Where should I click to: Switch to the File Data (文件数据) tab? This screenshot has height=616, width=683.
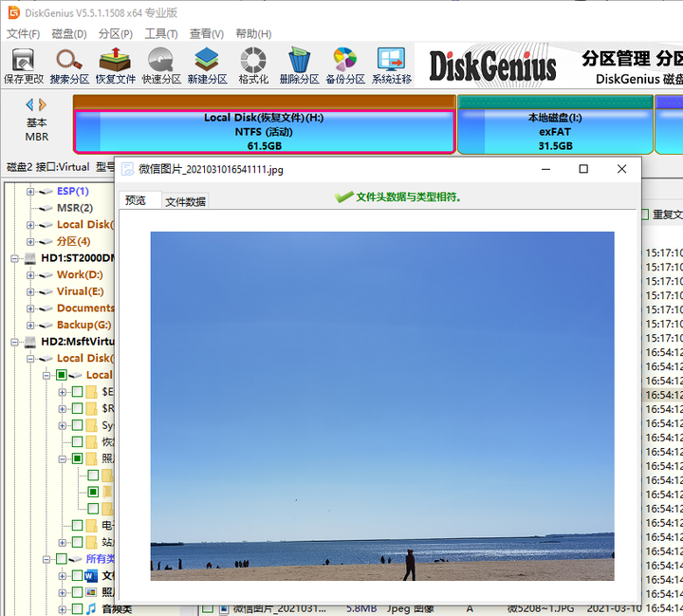(185, 201)
